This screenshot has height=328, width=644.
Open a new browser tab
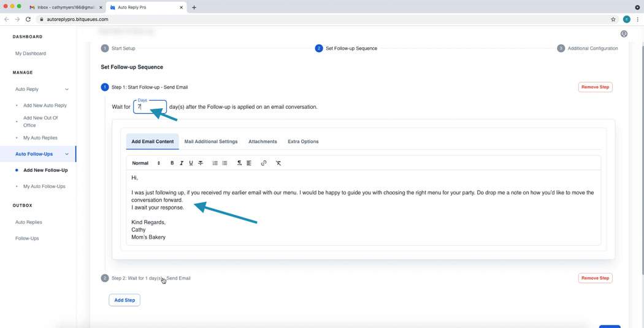194,7
